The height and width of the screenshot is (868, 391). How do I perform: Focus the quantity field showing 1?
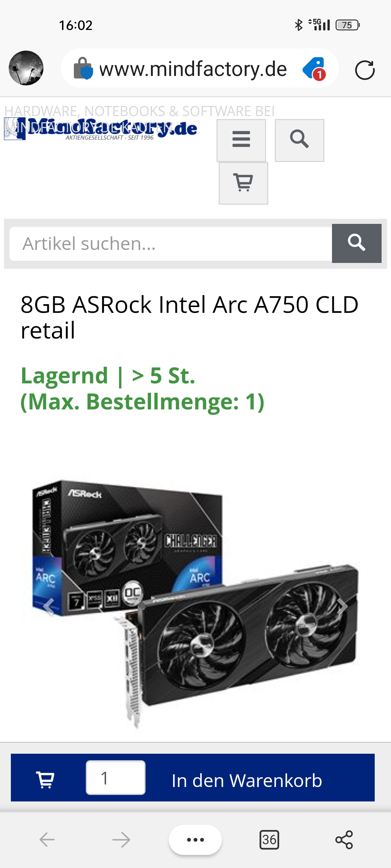(x=115, y=778)
